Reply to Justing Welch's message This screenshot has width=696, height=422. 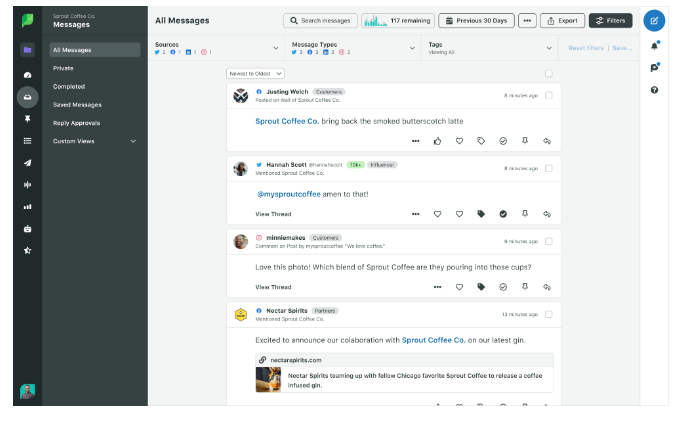547,141
